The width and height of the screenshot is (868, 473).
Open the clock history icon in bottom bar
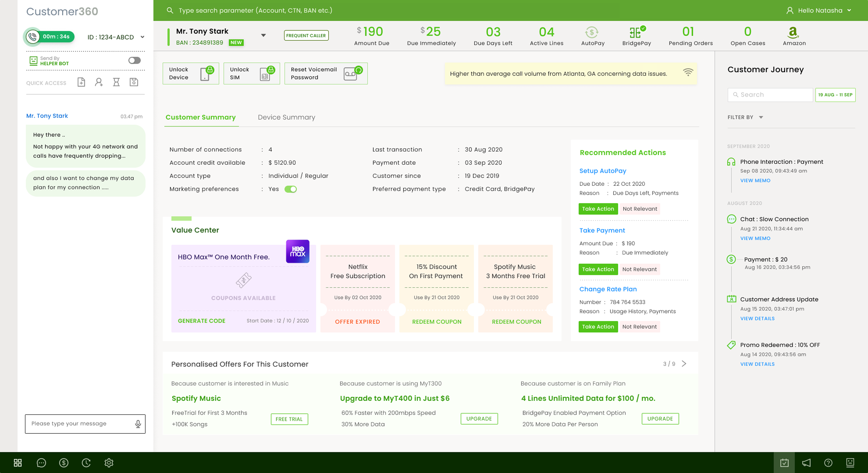(86, 463)
